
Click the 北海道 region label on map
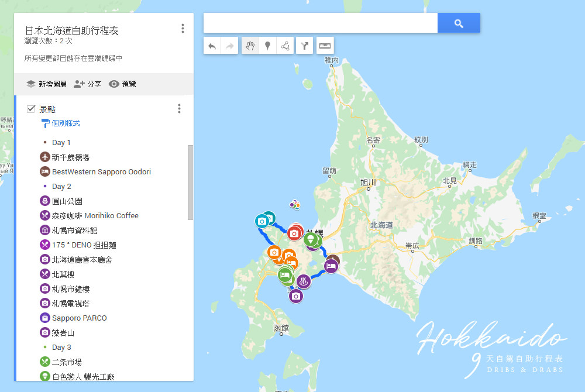(x=381, y=225)
